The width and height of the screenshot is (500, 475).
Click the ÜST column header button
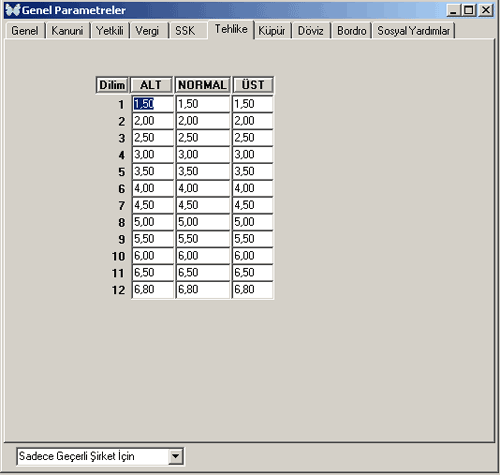(253, 85)
